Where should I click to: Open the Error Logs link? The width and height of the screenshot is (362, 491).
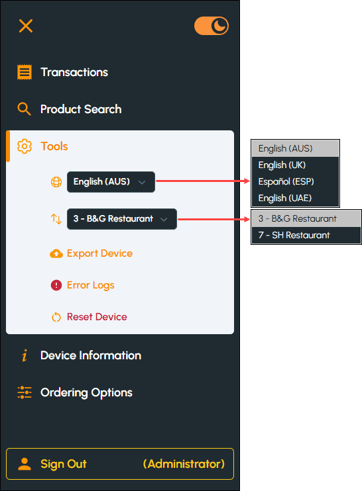click(91, 285)
